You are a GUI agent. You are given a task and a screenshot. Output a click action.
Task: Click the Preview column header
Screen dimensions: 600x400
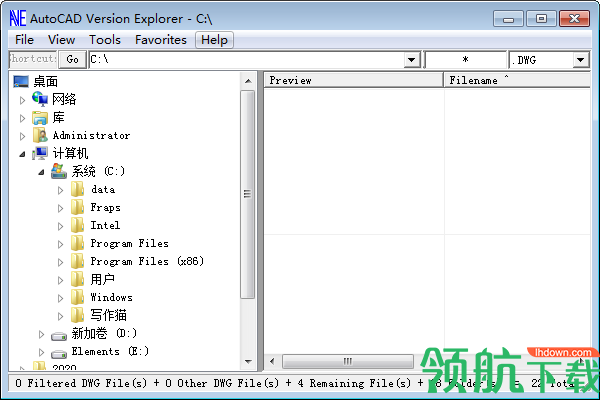354,80
